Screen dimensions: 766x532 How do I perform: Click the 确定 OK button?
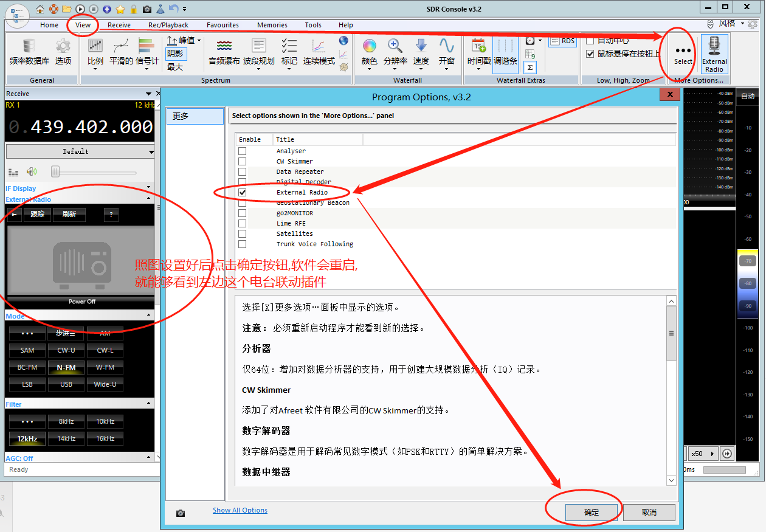point(592,513)
